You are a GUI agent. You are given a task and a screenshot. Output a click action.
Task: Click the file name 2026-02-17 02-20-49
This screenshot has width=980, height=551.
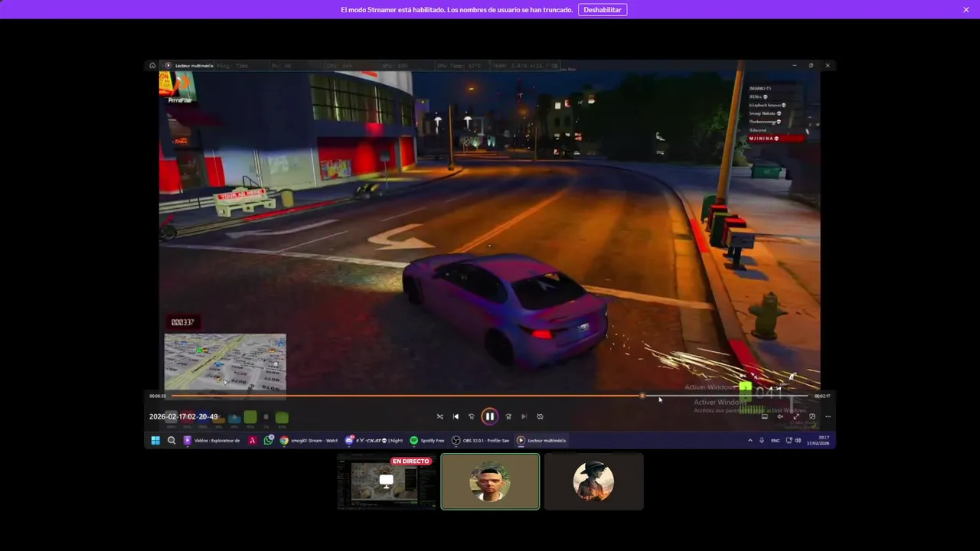pos(184,416)
